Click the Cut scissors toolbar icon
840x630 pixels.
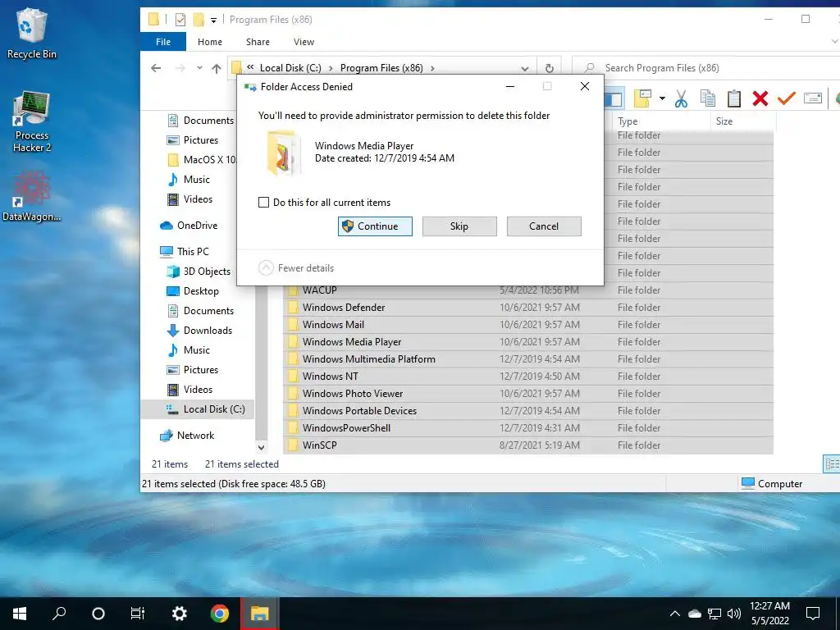681,98
